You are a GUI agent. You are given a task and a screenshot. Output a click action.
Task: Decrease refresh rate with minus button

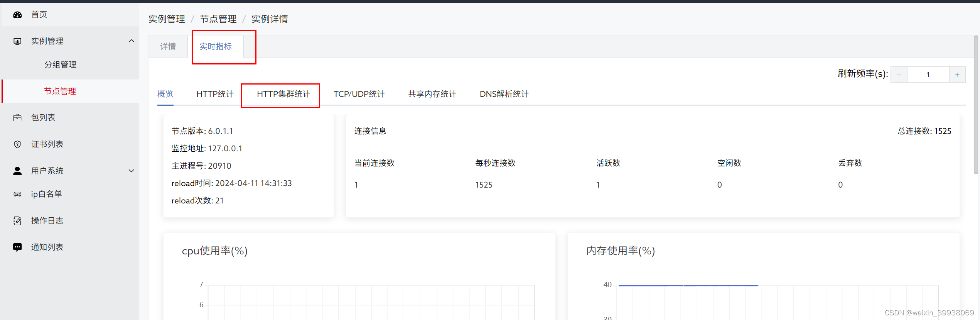pyautogui.click(x=899, y=75)
